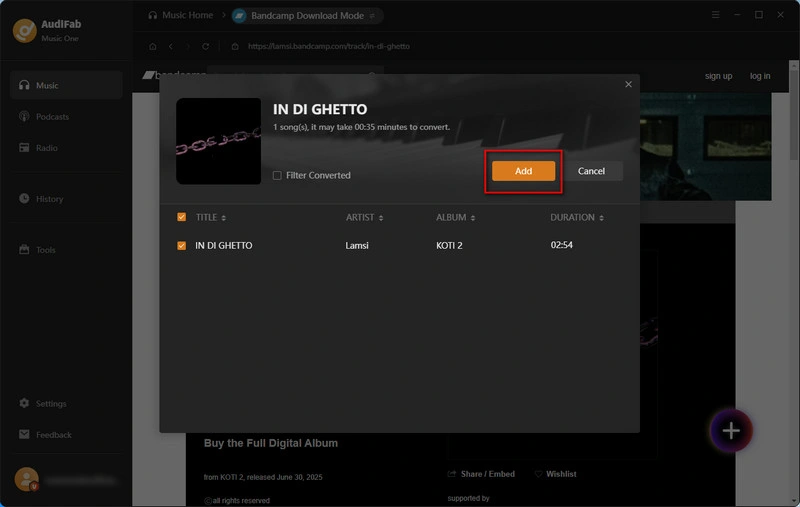Uncheck the IN DI GHETTO song row
The width and height of the screenshot is (800, 507).
181,246
